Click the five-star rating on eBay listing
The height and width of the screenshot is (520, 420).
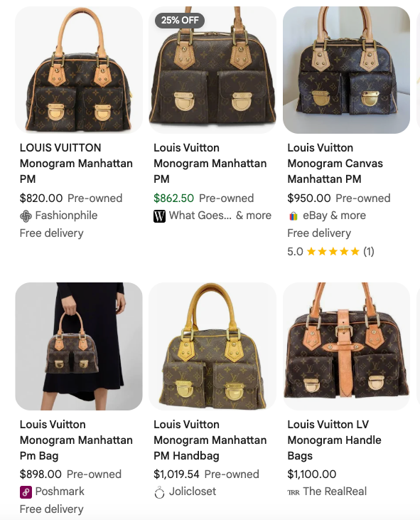point(333,252)
